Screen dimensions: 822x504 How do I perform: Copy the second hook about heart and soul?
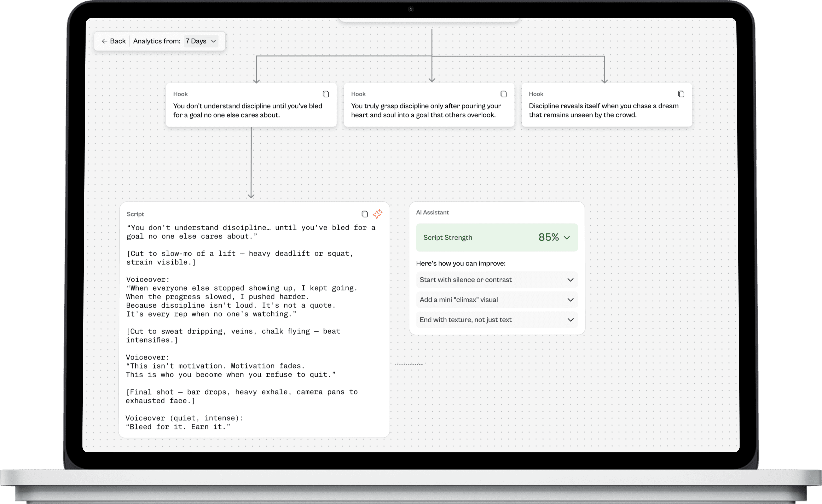(503, 94)
